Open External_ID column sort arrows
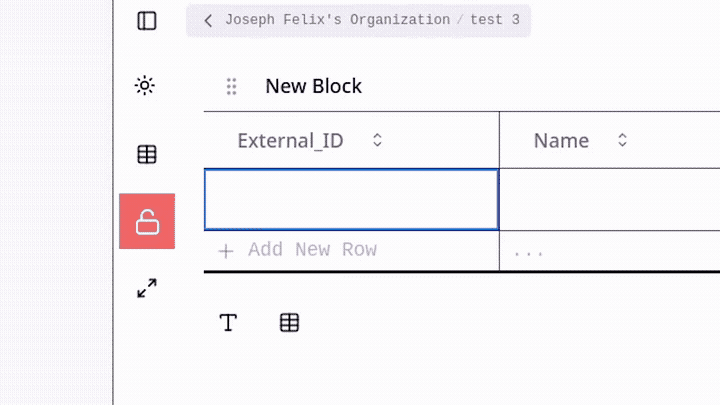 coord(378,141)
